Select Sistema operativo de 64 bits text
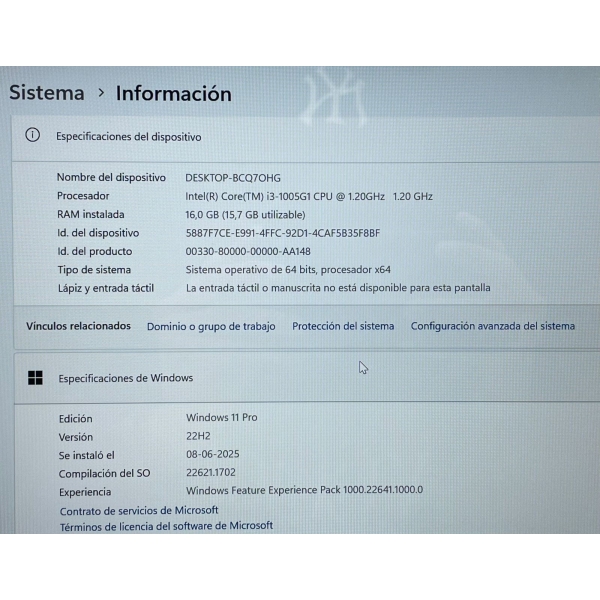This screenshot has width=600, height=600. [x=251, y=270]
